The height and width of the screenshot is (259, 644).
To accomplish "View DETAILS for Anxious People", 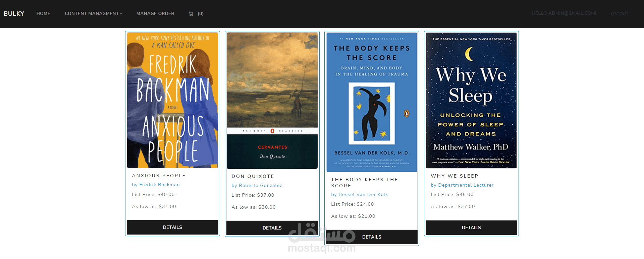I will pyautogui.click(x=172, y=227).
